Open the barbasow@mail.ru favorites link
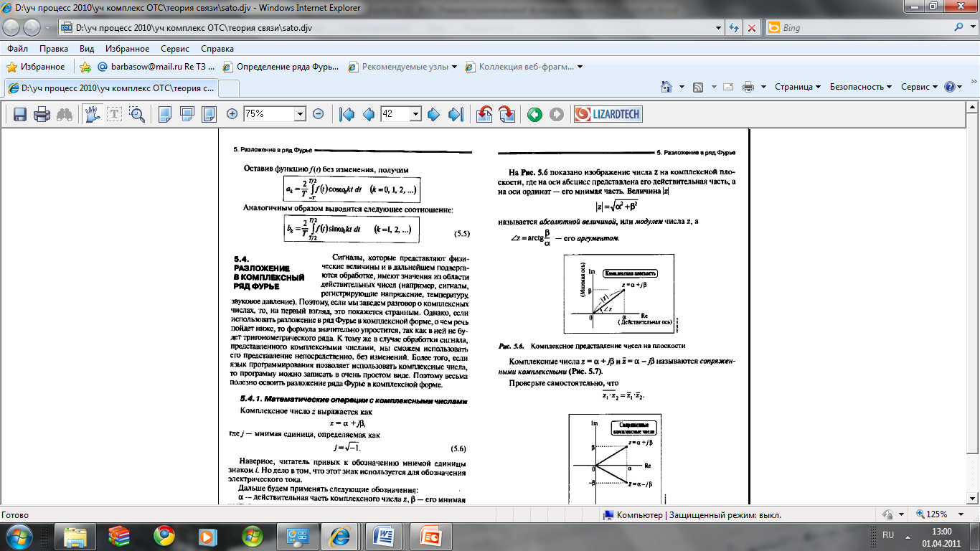This screenshot has width=980, height=551. (156, 67)
